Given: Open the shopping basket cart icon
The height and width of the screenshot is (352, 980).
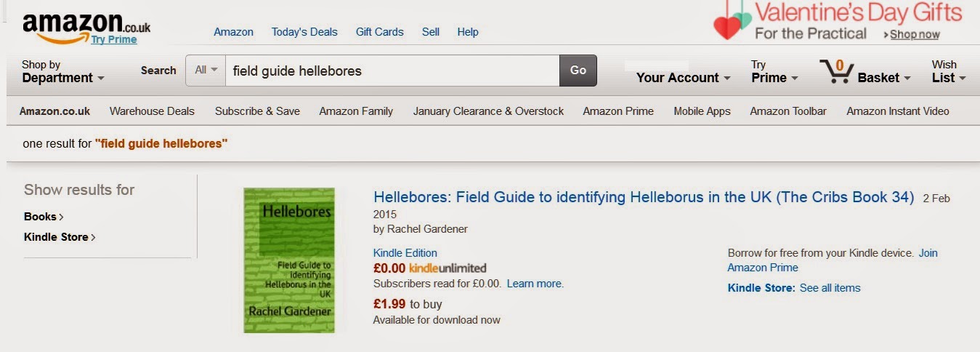Looking at the screenshot, I should 835,71.
